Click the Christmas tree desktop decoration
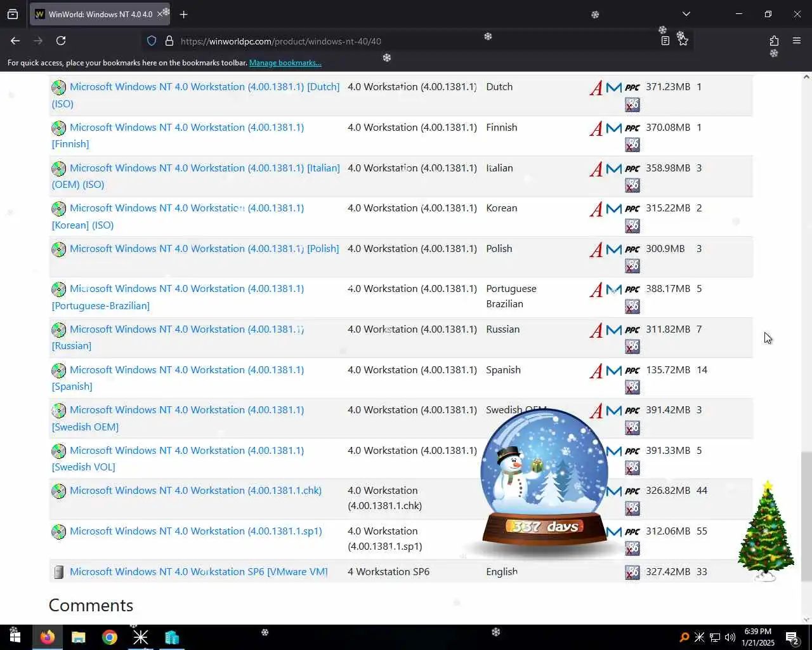The width and height of the screenshot is (812, 650). click(x=766, y=531)
